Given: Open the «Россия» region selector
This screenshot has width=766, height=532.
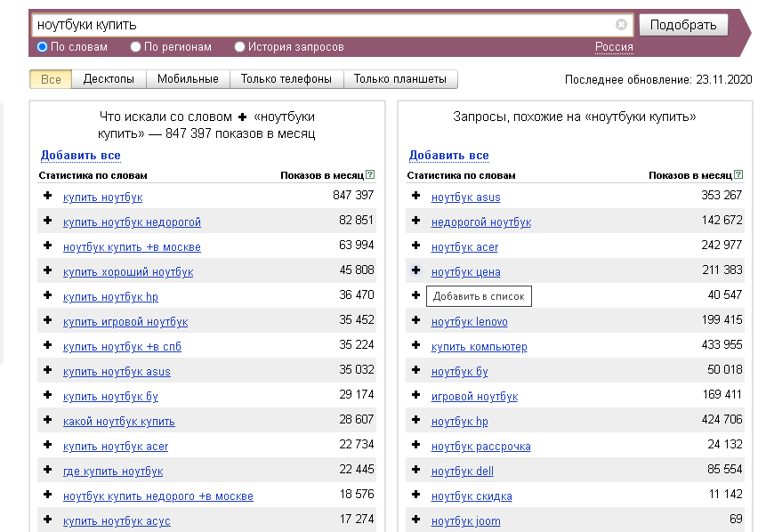Looking at the screenshot, I should point(614,47).
